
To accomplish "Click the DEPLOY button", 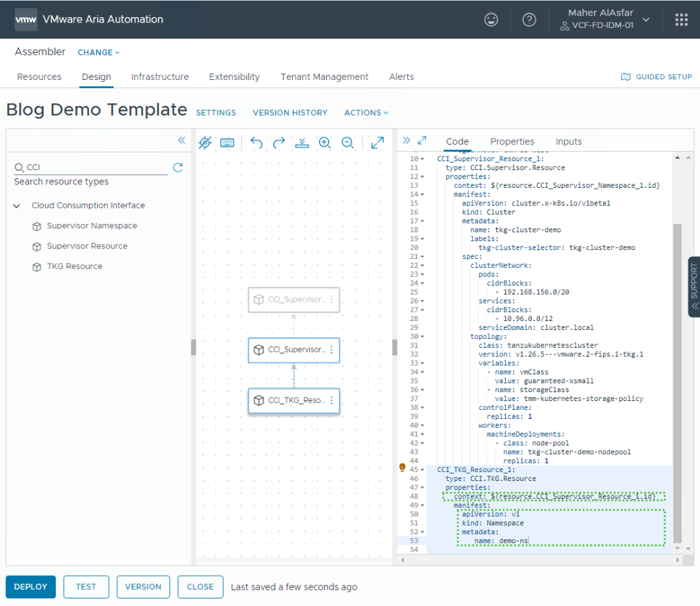I will point(30,586).
